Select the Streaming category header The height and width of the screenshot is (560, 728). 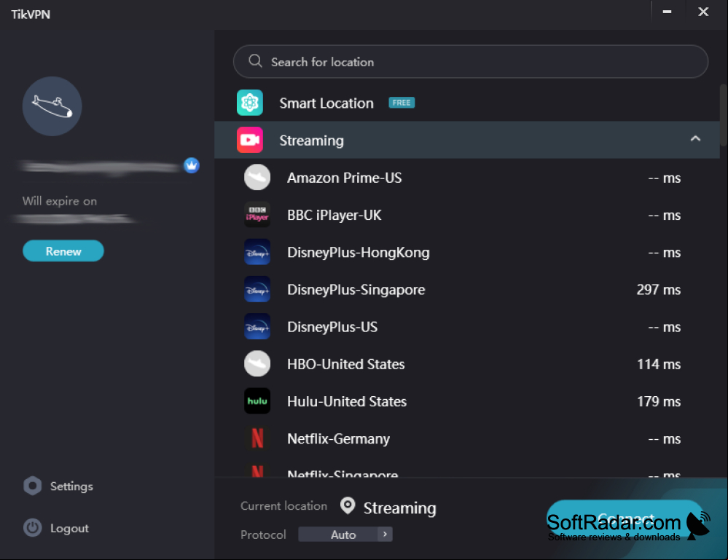tap(467, 140)
